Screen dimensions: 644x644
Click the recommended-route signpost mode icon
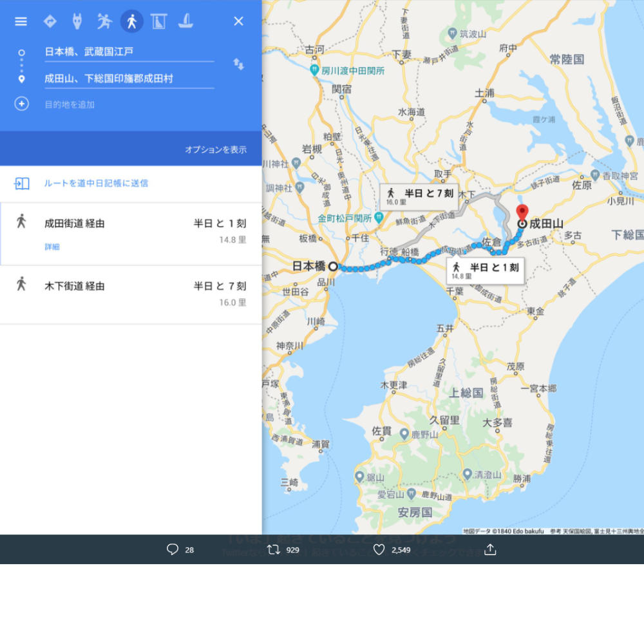[x=49, y=21]
